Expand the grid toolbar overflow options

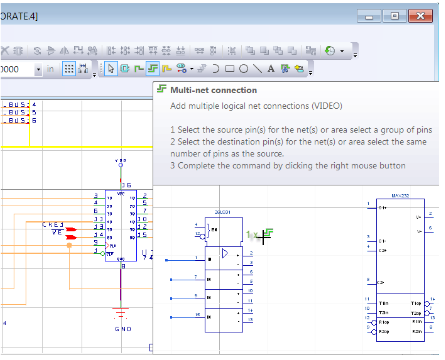coord(94,75)
